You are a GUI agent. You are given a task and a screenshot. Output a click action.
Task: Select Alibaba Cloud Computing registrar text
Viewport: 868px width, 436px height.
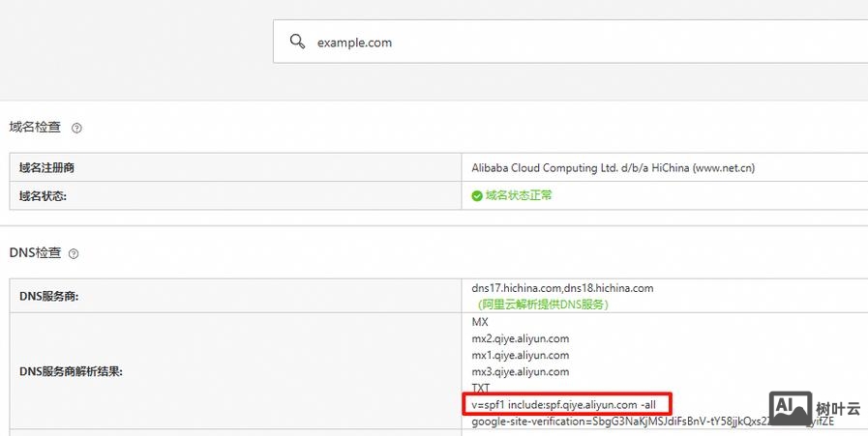613,167
